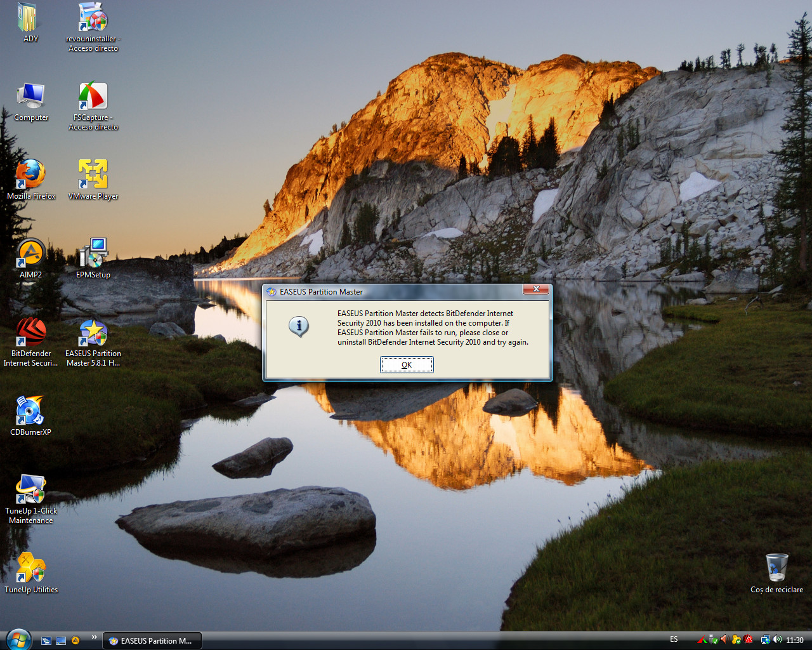Select the EPMSetup installer icon
The image size is (812, 650).
coord(93,258)
